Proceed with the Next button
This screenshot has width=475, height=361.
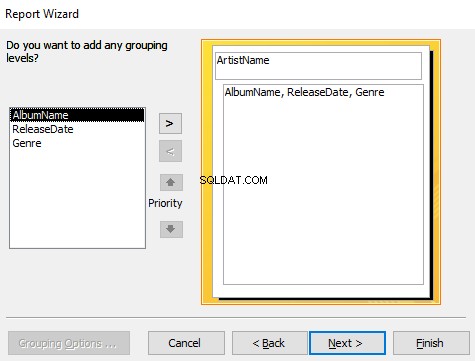point(347,343)
